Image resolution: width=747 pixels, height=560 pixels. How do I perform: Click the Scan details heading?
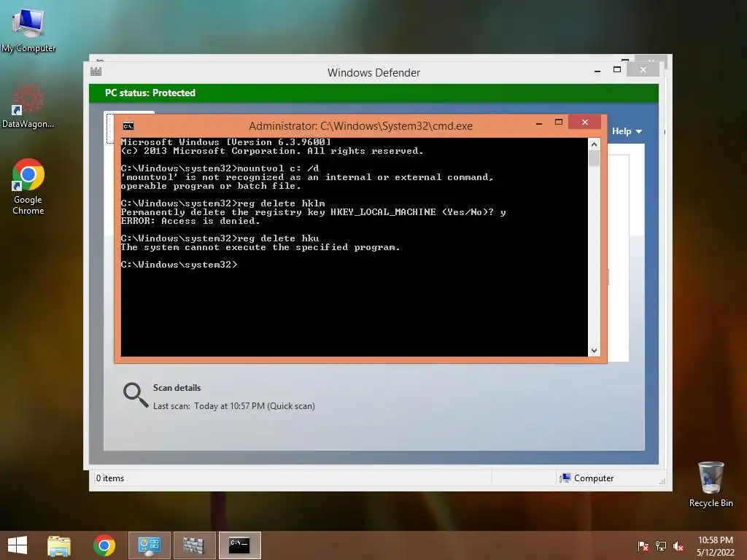pyautogui.click(x=177, y=388)
